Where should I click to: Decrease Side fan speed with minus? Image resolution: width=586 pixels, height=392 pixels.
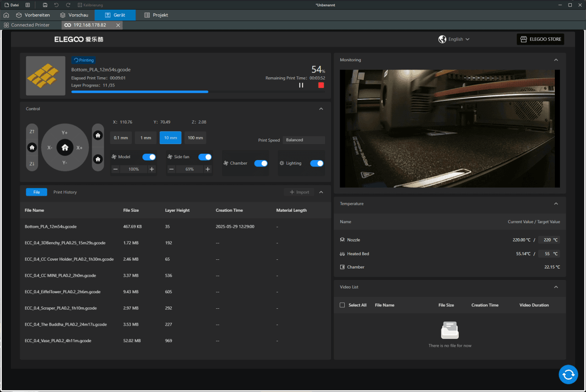tap(171, 169)
